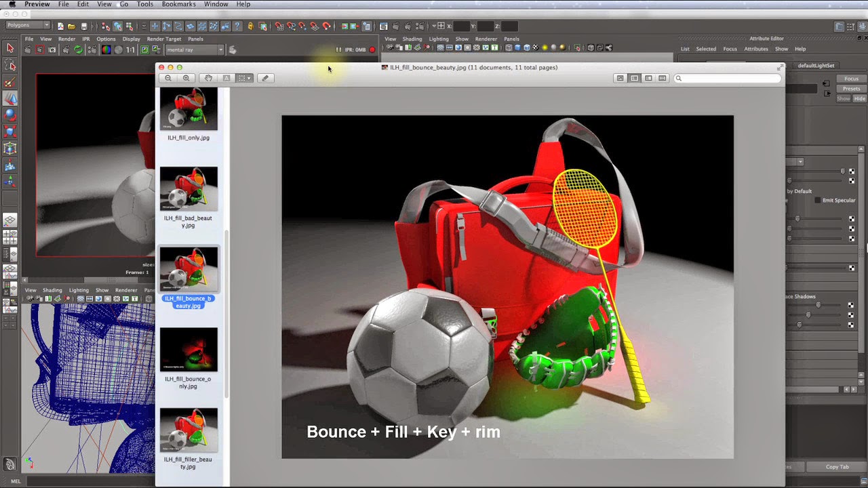This screenshot has width=868, height=488.
Task: Click the Presets button in the Attribute Editor
Action: pyautogui.click(x=850, y=89)
